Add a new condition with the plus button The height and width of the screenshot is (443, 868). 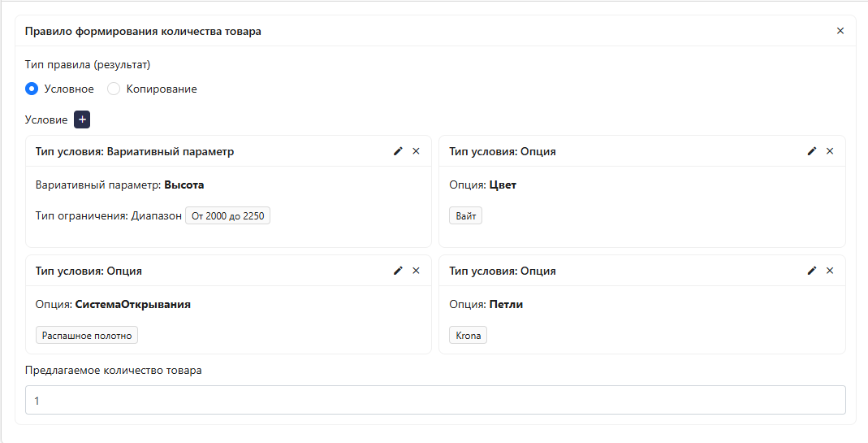click(x=82, y=119)
